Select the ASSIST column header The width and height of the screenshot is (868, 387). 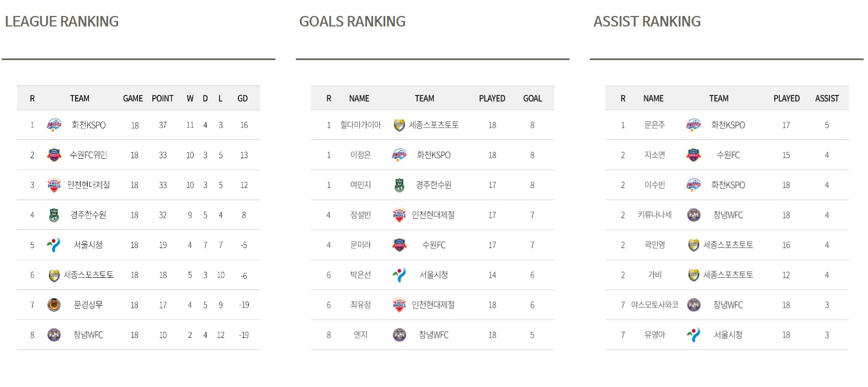click(x=827, y=98)
